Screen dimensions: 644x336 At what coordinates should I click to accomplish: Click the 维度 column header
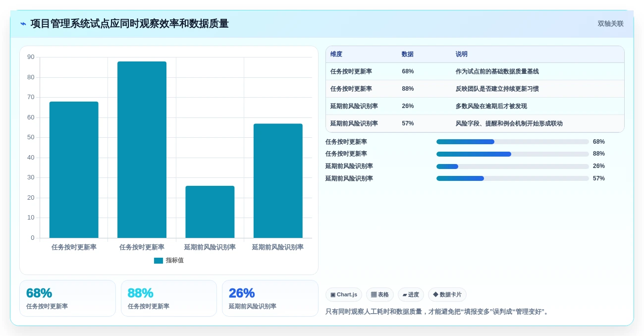tap(336, 55)
